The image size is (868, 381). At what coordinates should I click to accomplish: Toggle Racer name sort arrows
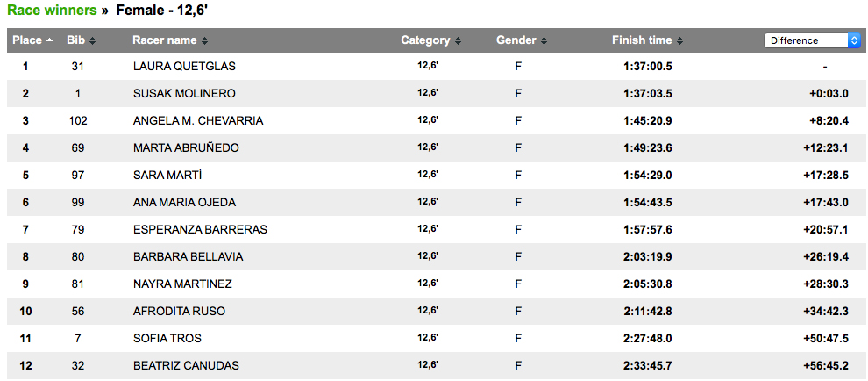205,40
